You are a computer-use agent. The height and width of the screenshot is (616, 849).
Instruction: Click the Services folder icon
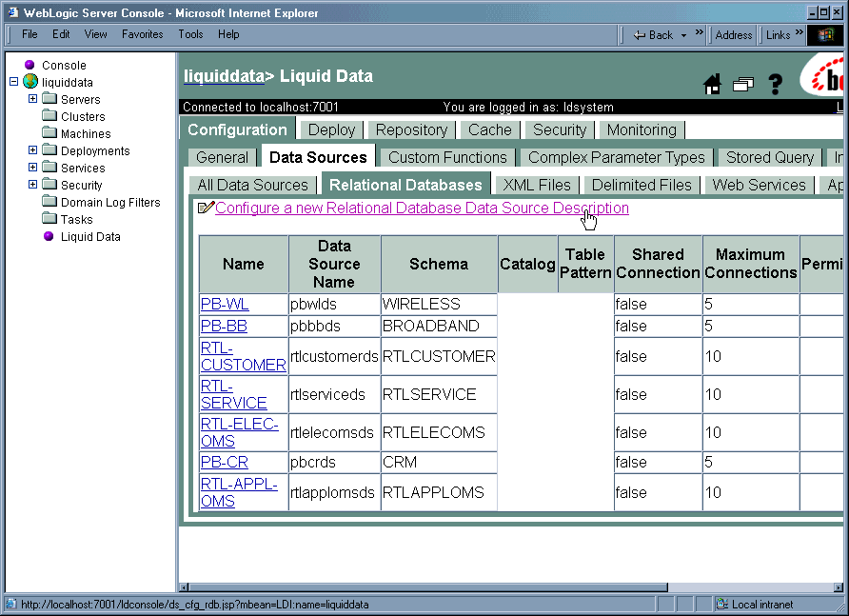[49, 168]
